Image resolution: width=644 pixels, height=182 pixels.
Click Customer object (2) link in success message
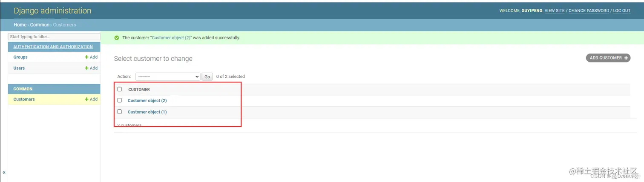[x=171, y=37]
